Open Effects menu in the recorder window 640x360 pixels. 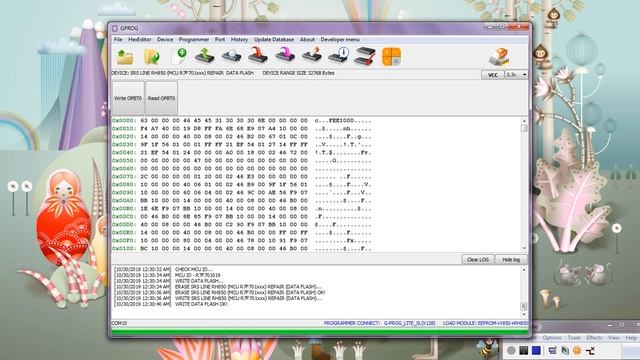[x=594, y=338]
